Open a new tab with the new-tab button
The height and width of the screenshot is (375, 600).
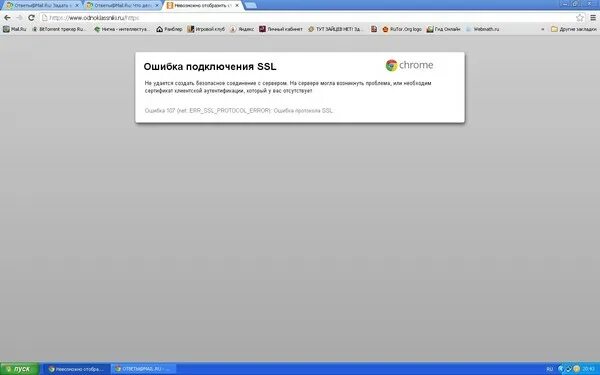tap(251, 5)
